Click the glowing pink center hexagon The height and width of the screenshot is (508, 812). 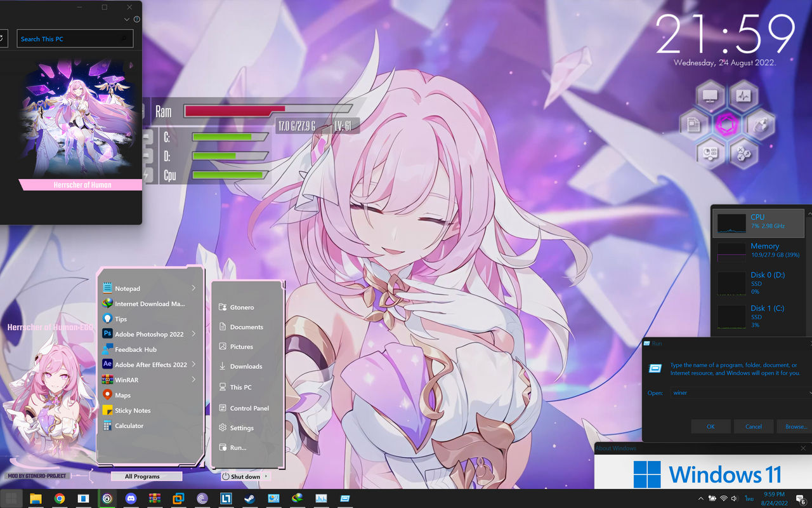coord(726,125)
